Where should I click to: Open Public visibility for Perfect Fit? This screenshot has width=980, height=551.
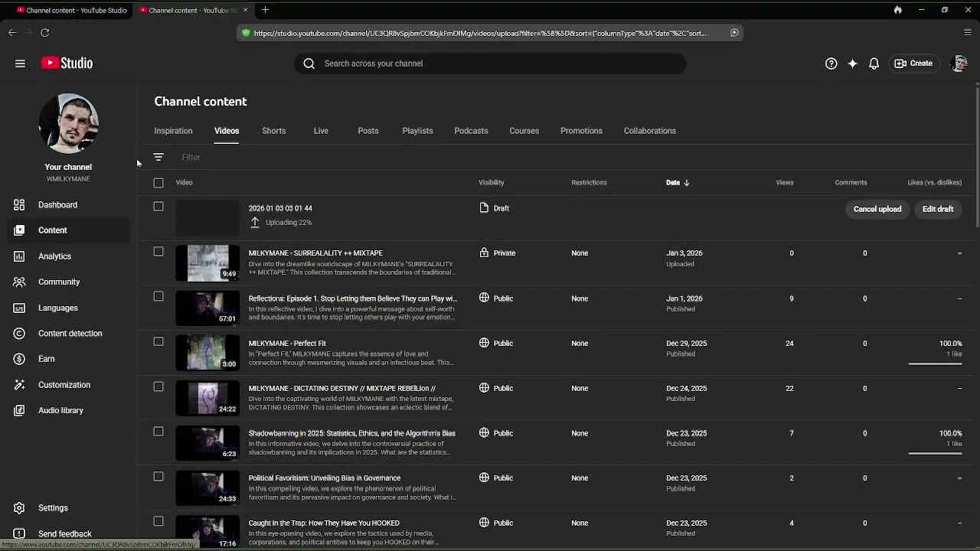tap(496, 343)
